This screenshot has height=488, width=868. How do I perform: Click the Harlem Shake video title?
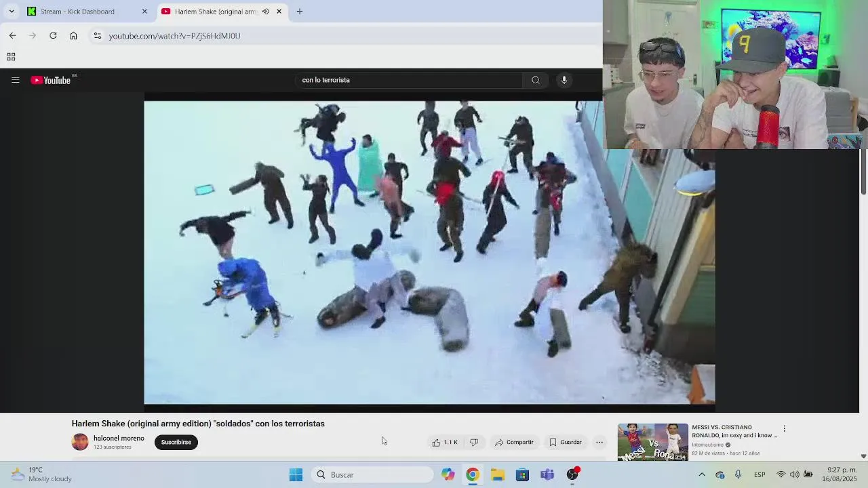click(x=198, y=424)
